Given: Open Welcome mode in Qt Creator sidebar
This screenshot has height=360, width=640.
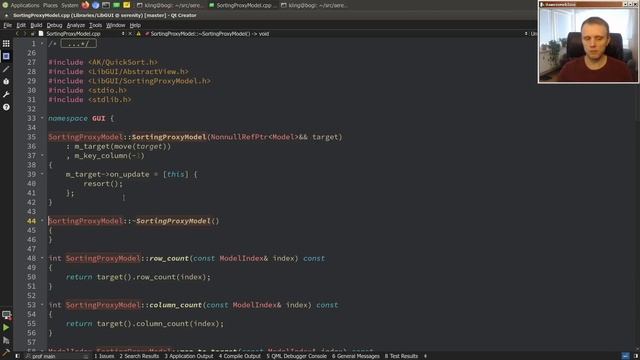Looking at the screenshot, I should (x=6, y=43).
